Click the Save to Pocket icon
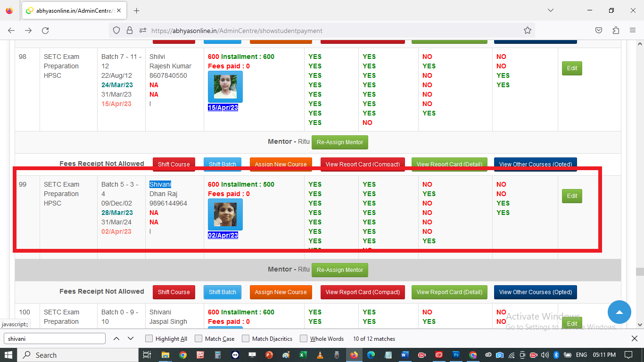 598,31
